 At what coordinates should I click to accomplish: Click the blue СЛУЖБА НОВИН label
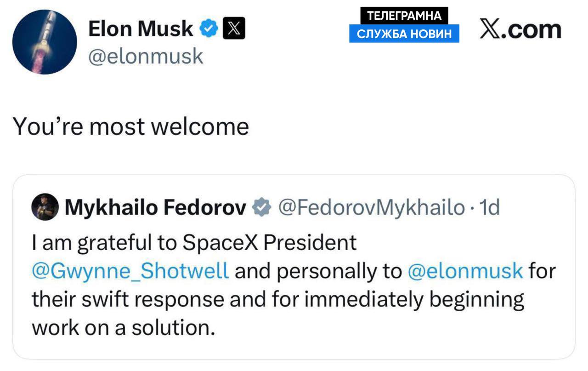pyautogui.click(x=404, y=34)
